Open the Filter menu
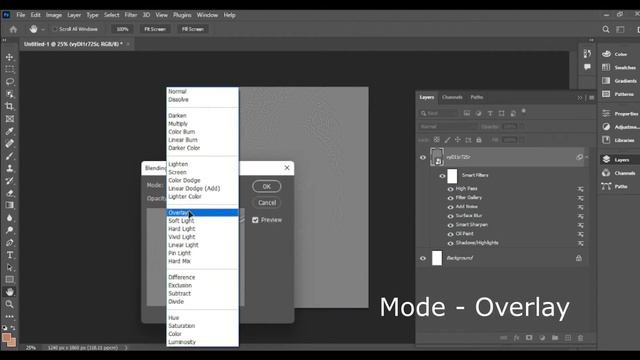640x360 pixels. click(x=131, y=15)
